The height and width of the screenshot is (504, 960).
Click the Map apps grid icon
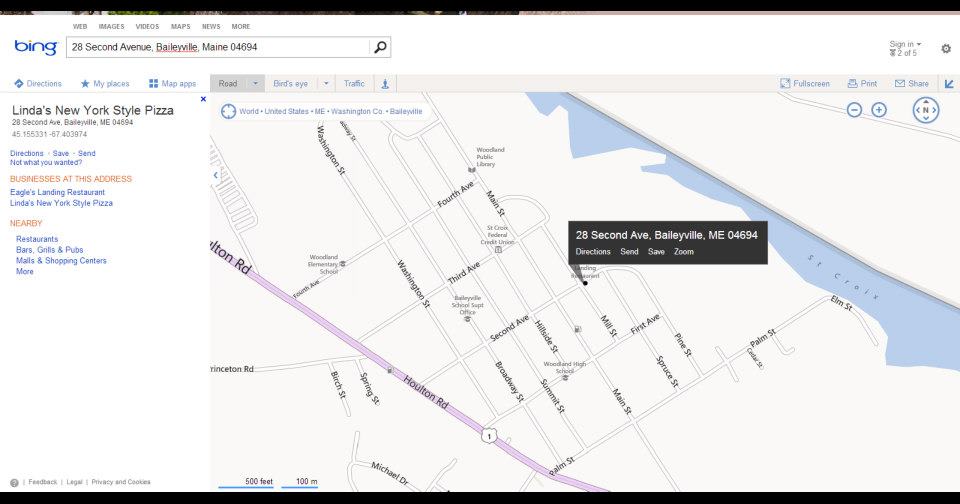153,83
